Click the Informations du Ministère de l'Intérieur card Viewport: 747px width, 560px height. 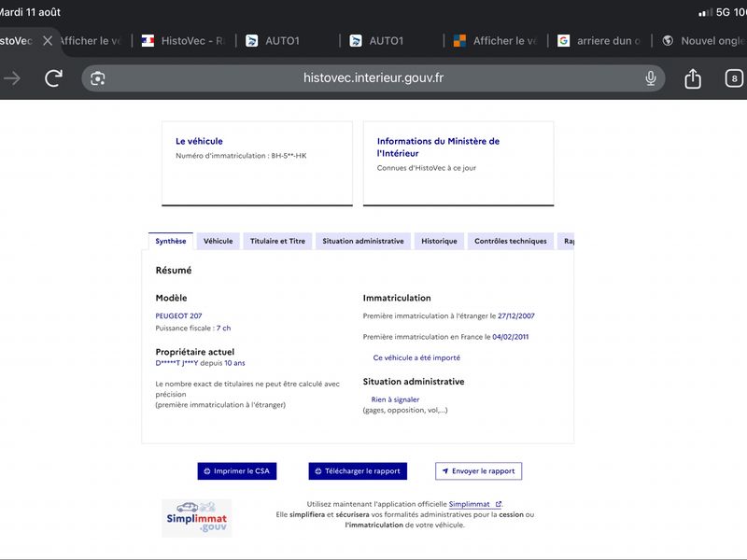458,163
